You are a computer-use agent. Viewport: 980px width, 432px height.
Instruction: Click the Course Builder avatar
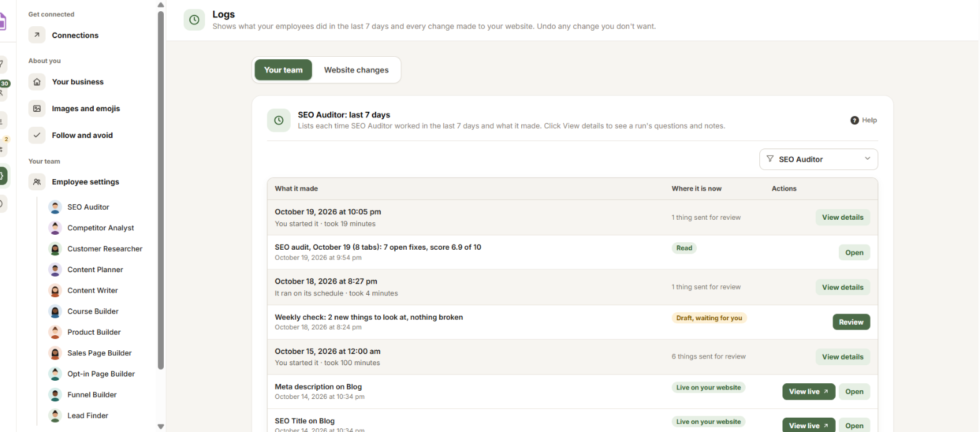(55, 311)
